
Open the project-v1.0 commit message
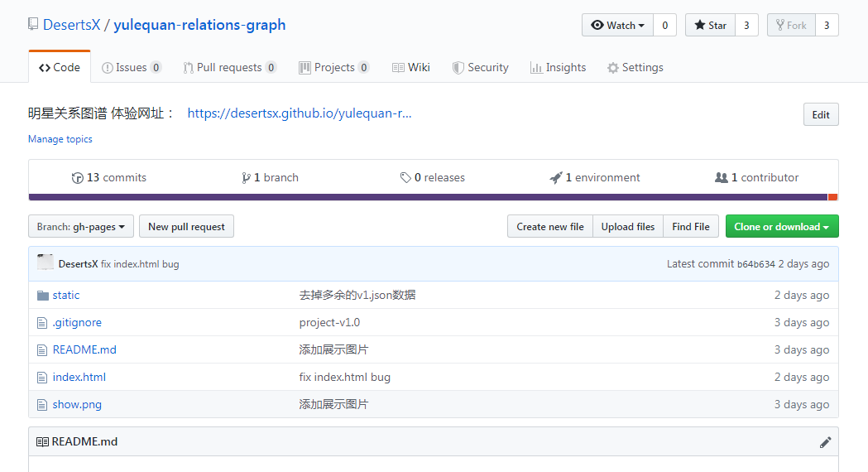coord(329,322)
